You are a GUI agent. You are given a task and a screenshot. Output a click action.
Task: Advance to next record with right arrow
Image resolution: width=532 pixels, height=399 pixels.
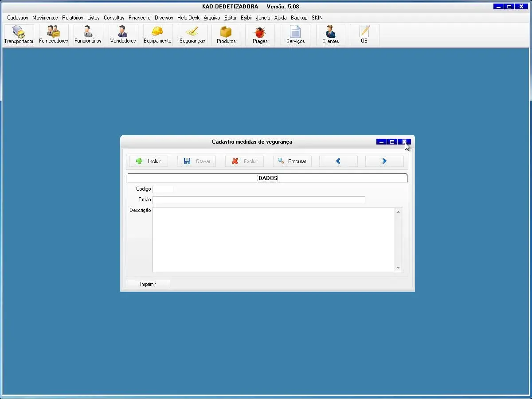click(x=384, y=161)
